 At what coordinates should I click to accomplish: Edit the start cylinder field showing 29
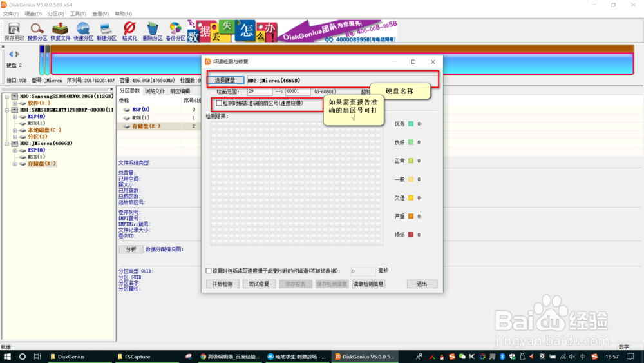[259, 92]
